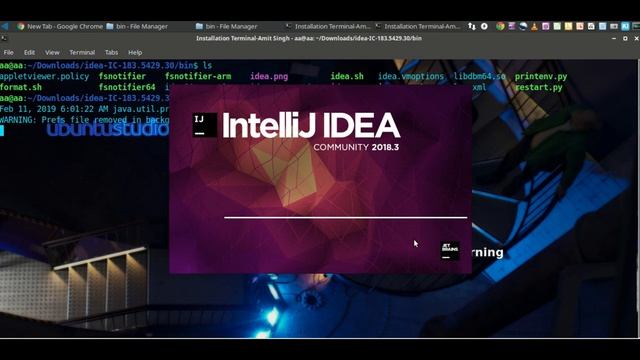Click the Chrome icon in the system tray
This screenshot has height=360, width=640.
(x=500, y=26)
